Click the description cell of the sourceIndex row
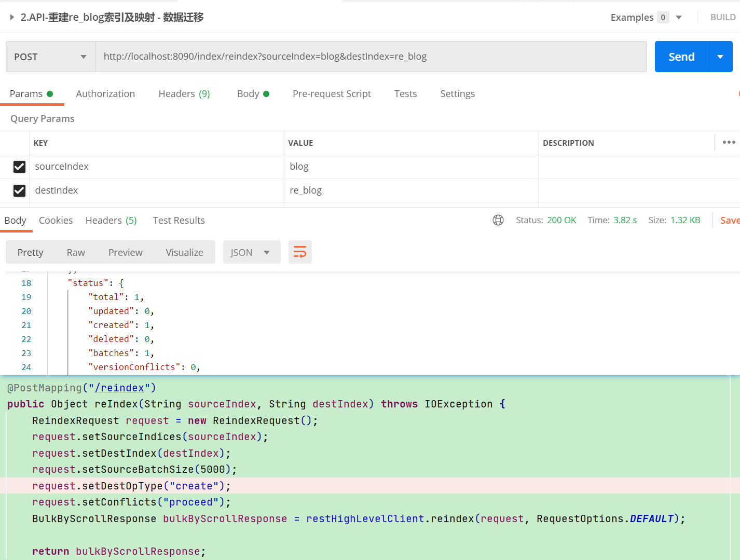Screen dimensions: 740x560 [639, 167]
